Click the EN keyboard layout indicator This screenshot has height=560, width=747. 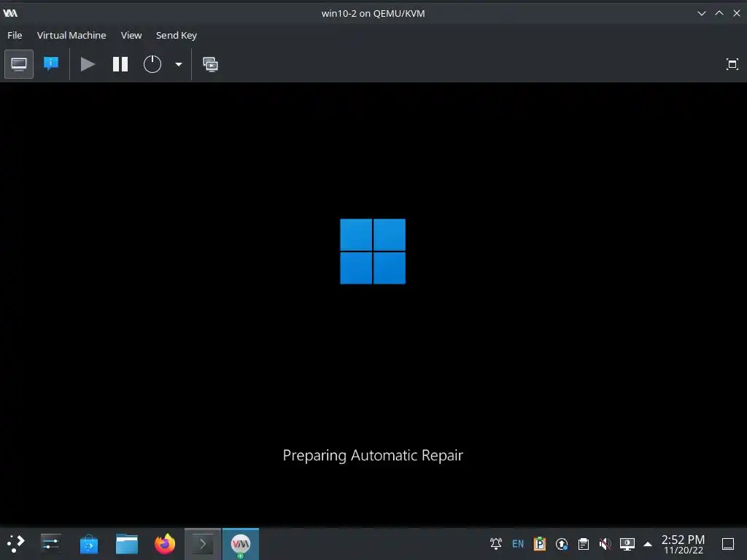[518, 544]
